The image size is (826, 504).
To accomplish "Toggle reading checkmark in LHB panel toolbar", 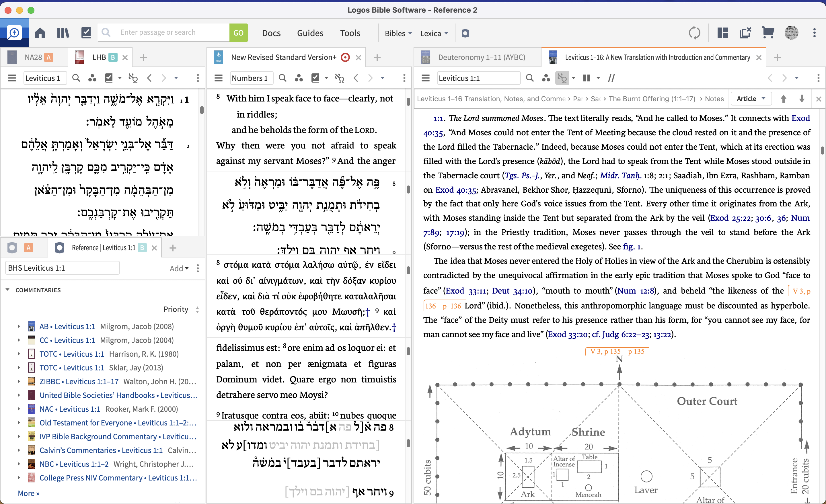I will point(109,78).
